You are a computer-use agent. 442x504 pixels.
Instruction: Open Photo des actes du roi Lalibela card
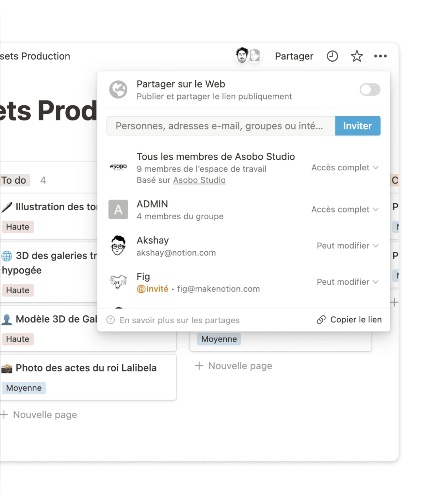pyautogui.click(x=86, y=368)
